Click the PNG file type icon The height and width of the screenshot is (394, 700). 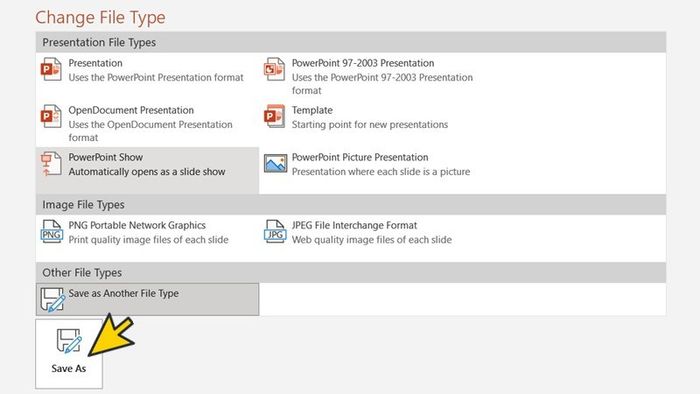52,231
